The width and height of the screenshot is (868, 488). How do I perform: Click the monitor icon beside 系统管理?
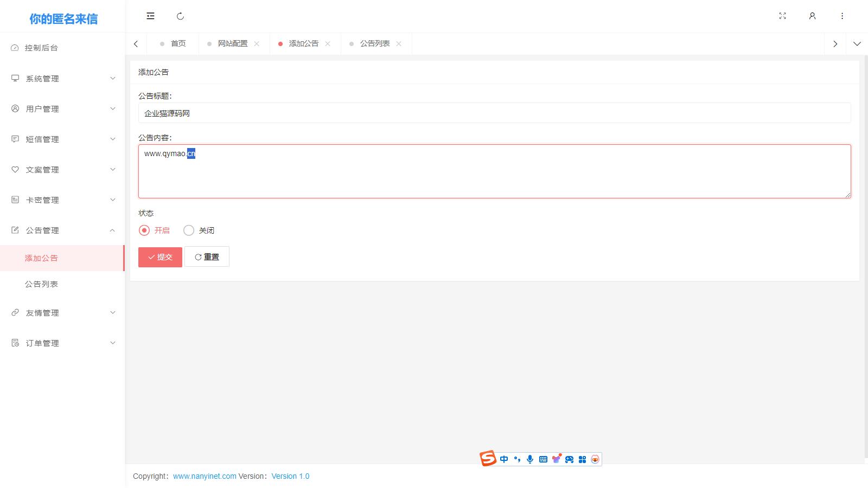pos(15,78)
